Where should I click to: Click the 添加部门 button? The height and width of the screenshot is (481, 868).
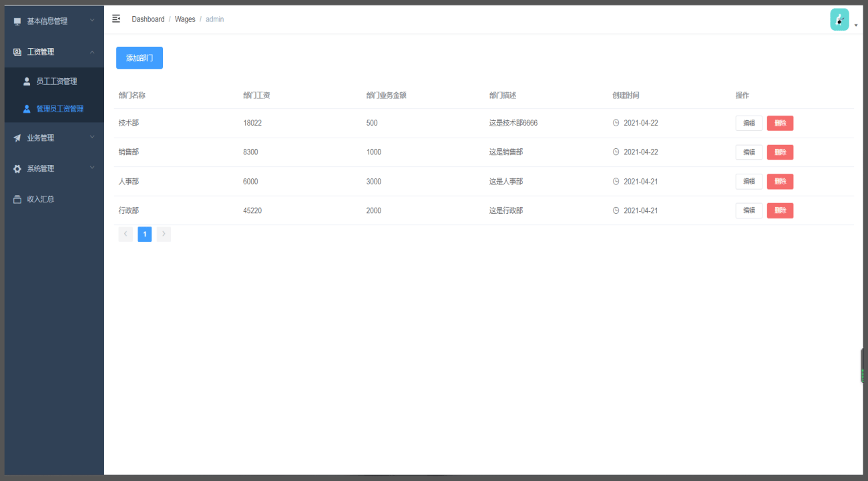[x=139, y=57]
